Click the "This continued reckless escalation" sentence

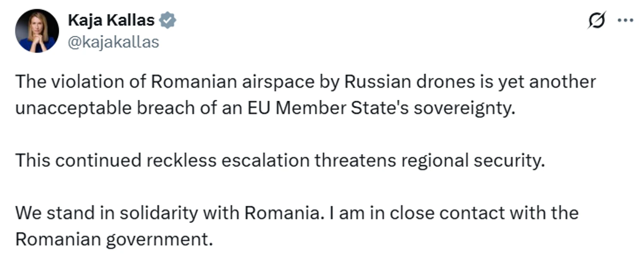[280, 160]
